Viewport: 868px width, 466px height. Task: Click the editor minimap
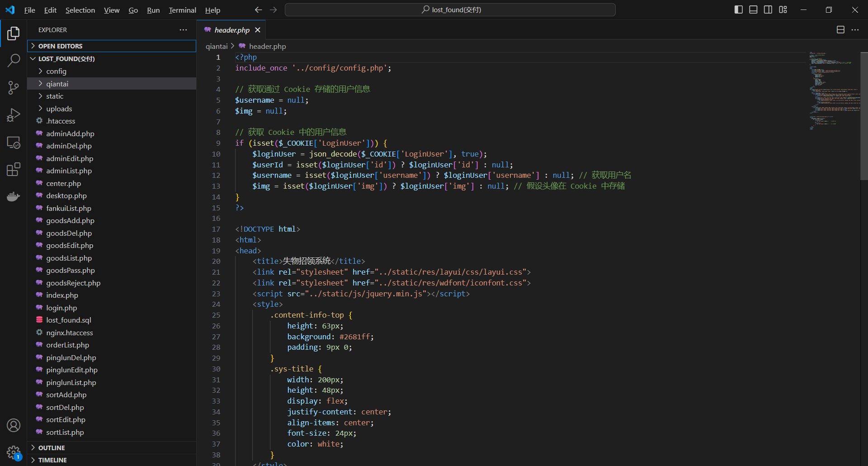tap(834, 90)
